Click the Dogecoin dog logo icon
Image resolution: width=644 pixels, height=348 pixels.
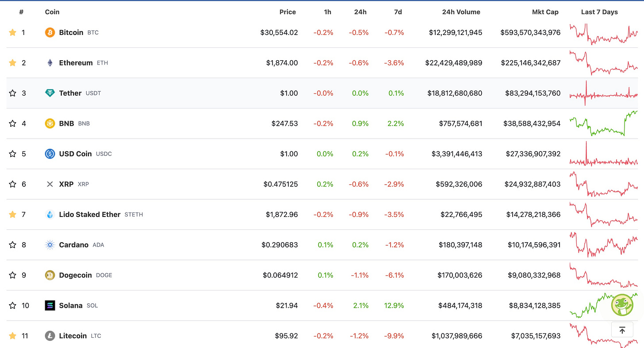pyautogui.click(x=50, y=275)
